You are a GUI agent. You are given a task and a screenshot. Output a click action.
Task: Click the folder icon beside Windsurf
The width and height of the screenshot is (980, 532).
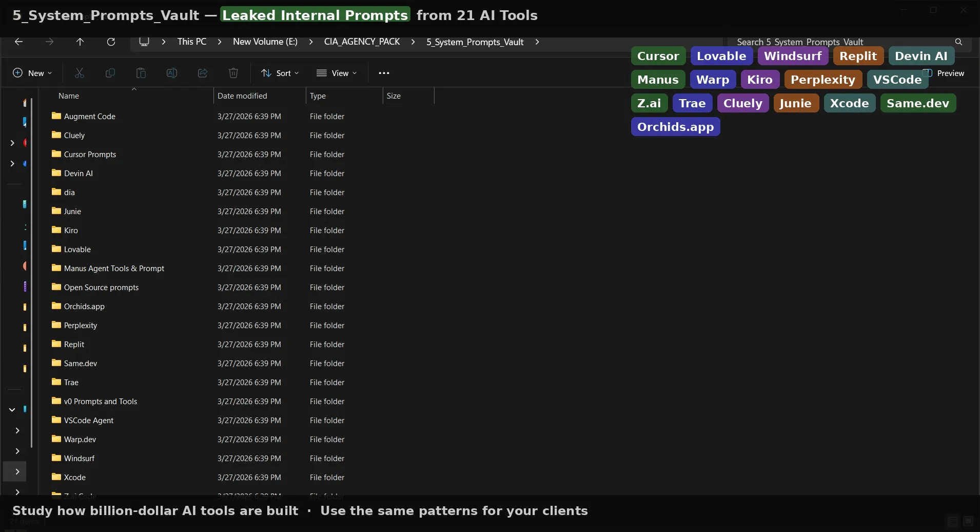(56, 458)
